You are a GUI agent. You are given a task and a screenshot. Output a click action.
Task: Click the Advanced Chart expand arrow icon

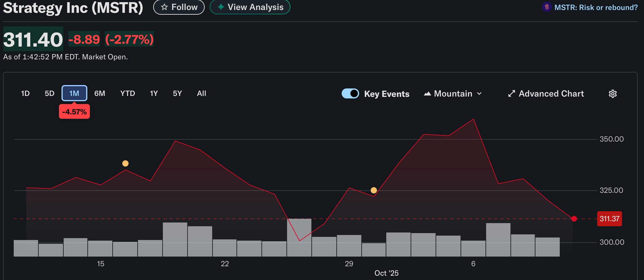pos(511,94)
